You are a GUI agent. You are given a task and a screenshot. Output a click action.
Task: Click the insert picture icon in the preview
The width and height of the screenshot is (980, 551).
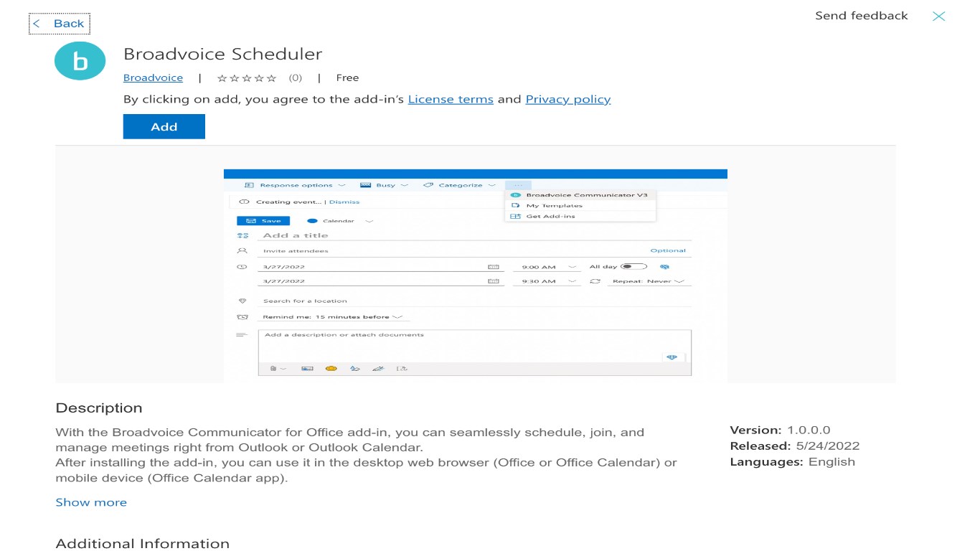coord(307,368)
